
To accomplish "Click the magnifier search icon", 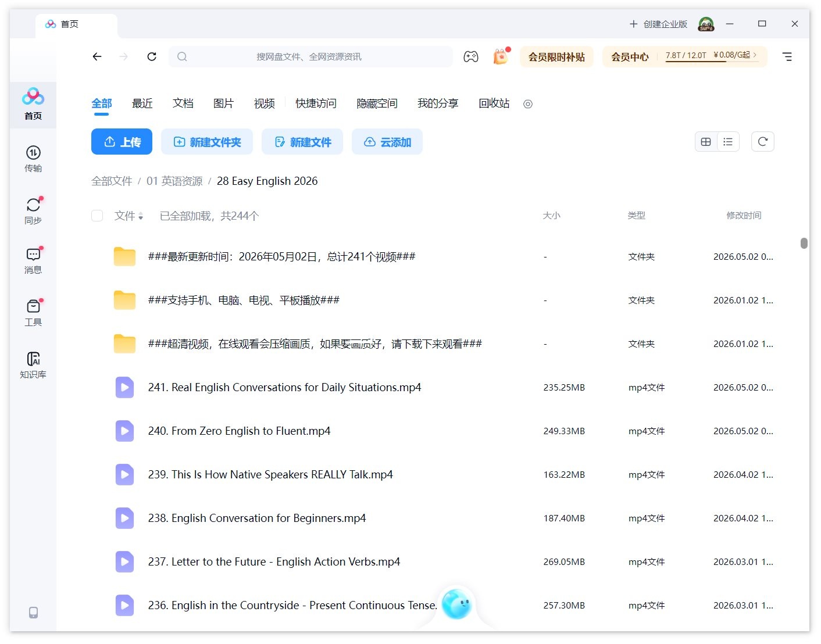I will [x=182, y=56].
